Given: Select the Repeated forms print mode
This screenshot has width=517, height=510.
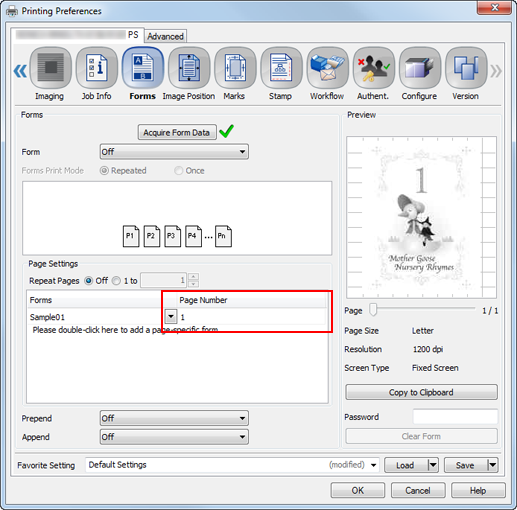Looking at the screenshot, I should 104,171.
